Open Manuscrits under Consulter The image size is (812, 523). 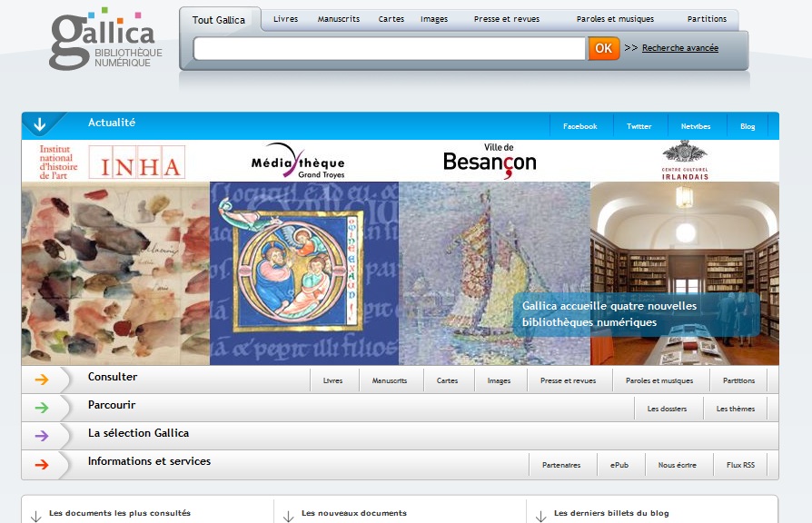[x=390, y=380]
